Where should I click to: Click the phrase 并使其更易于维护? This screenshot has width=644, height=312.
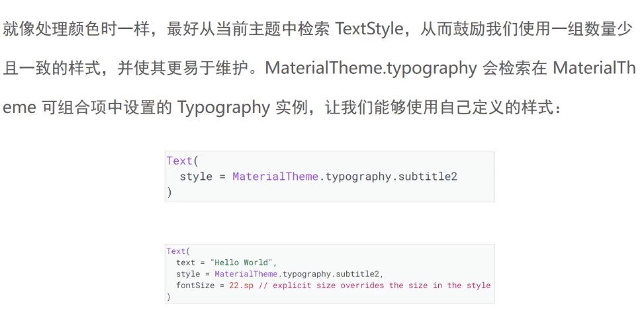click(183, 69)
